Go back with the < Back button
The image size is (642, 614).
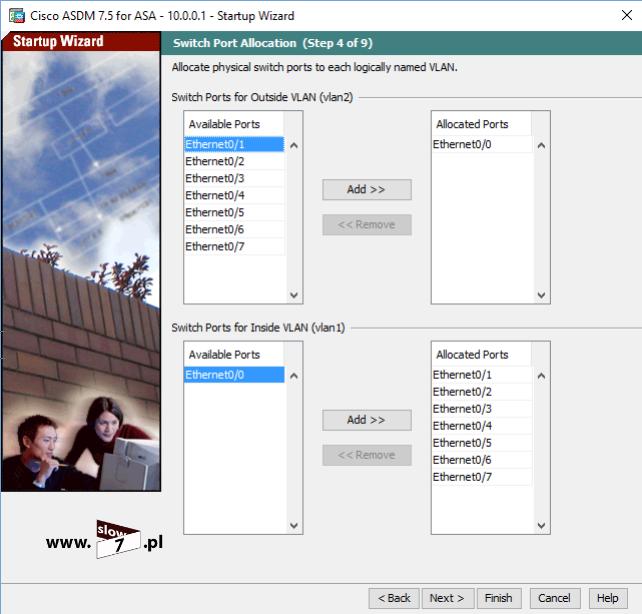pyautogui.click(x=393, y=598)
